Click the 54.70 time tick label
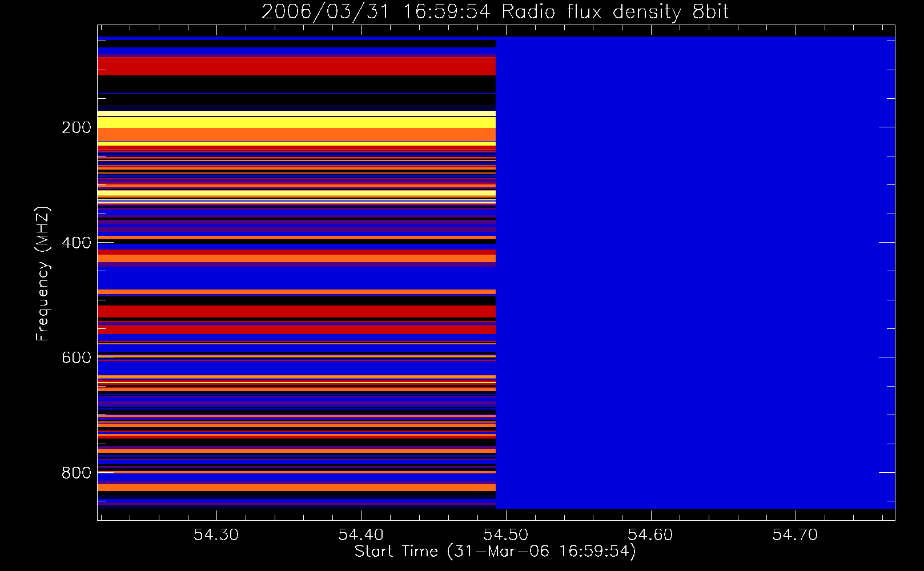This screenshot has height=571, width=924. (x=796, y=534)
